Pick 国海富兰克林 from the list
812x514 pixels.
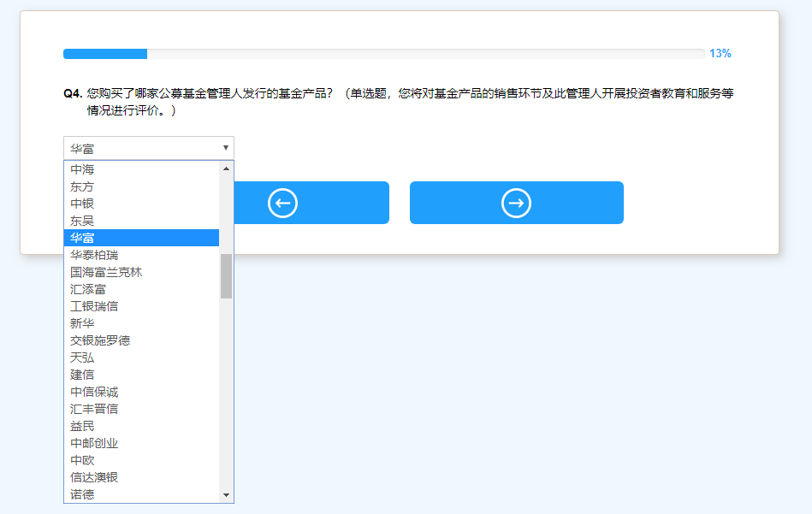tap(141, 272)
